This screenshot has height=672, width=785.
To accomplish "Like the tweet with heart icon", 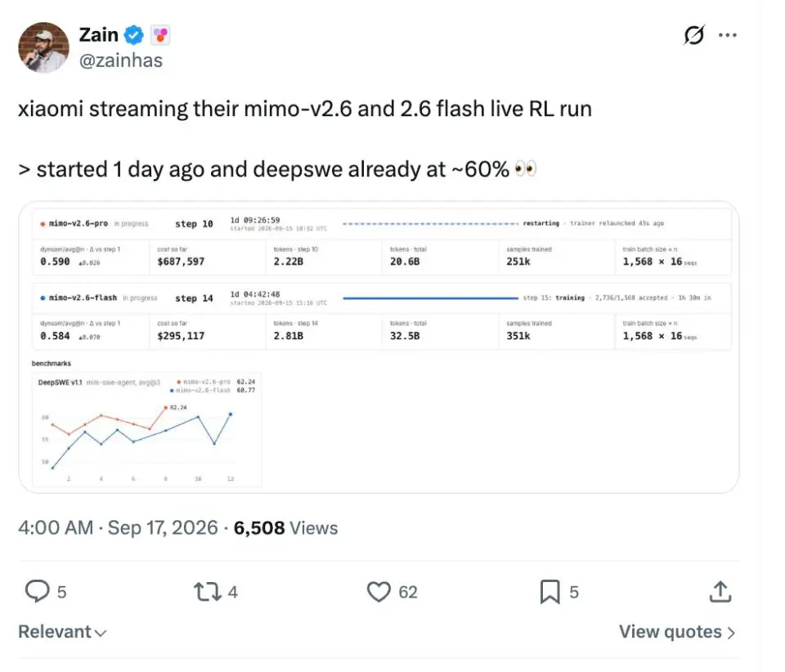I will 379,591.
